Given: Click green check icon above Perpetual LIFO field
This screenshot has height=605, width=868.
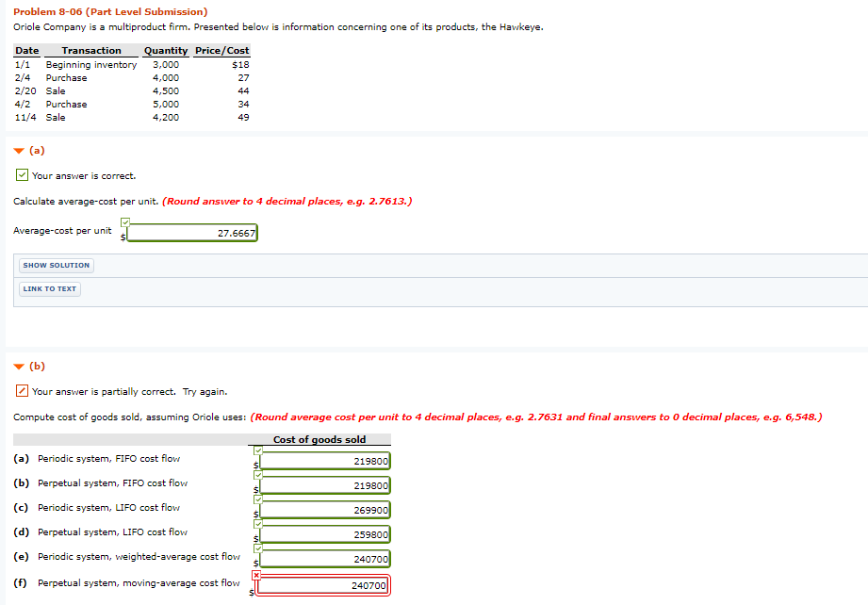Looking at the screenshot, I should [258, 523].
